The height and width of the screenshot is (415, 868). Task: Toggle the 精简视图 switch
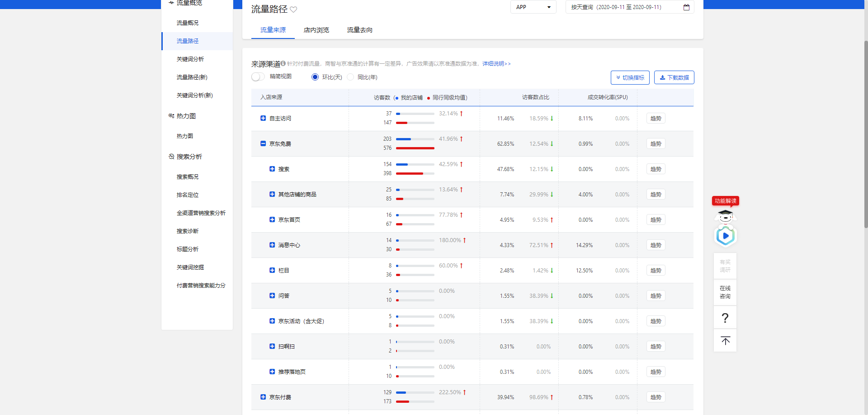258,77
